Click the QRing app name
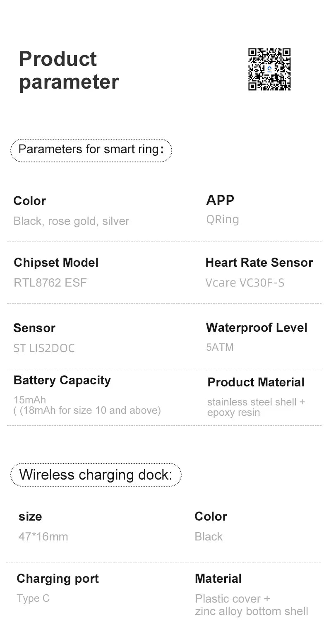This screenshot has height=644, width=331. pyautogui.click(x=223, y=219)
